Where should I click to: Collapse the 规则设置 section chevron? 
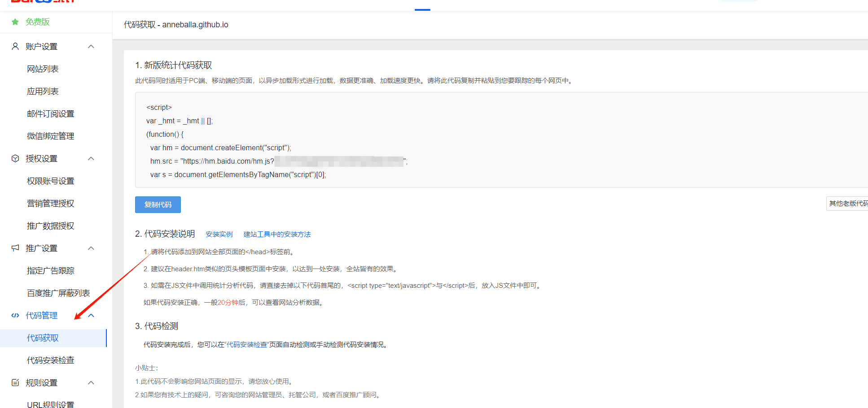(x=91, y=382)
